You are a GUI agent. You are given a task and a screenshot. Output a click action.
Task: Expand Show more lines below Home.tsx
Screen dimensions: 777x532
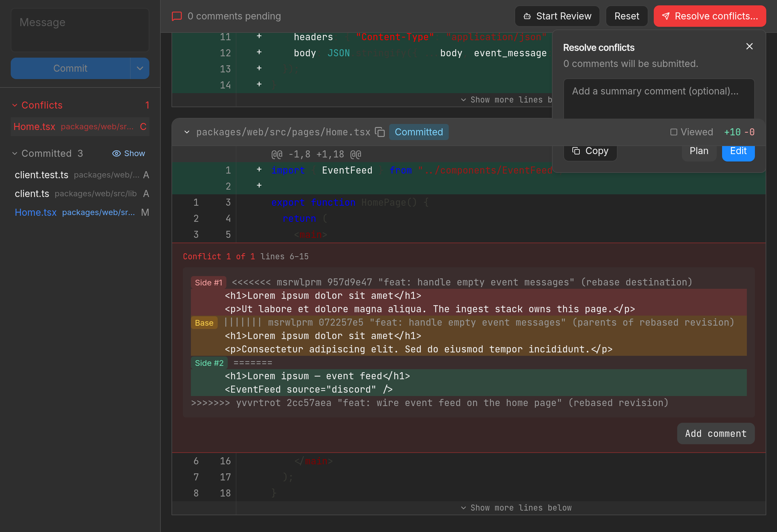516,508
